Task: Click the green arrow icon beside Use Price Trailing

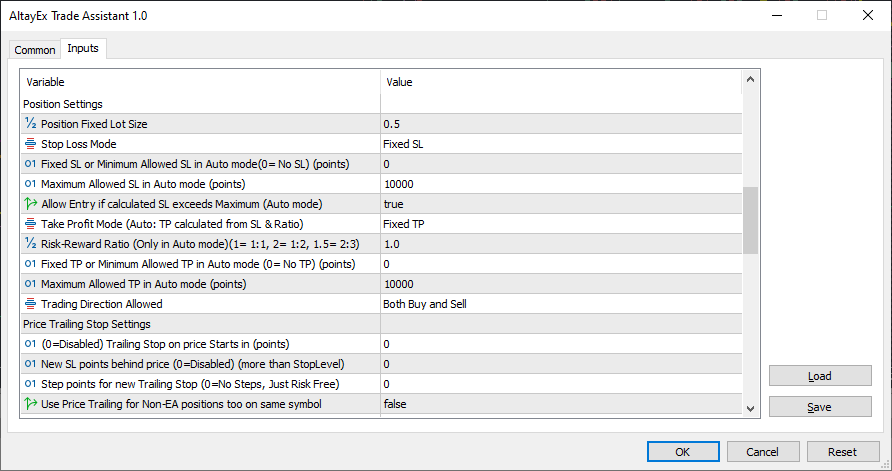Action: click(31, 404)
